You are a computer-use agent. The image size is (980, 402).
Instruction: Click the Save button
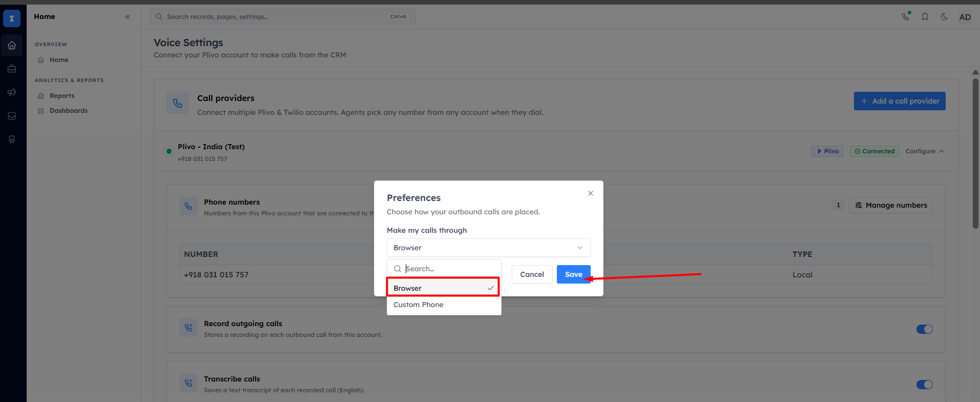[x=574, y=274]
